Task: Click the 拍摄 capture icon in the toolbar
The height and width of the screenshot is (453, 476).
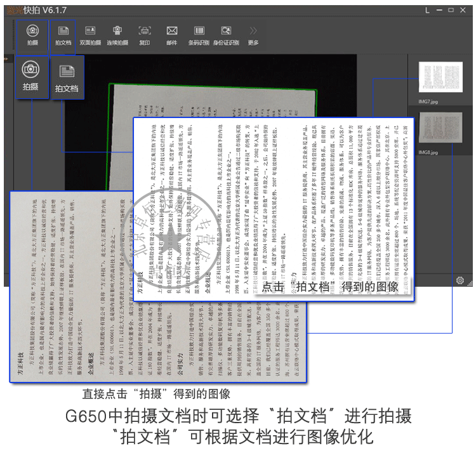Action: click(32, 34)
